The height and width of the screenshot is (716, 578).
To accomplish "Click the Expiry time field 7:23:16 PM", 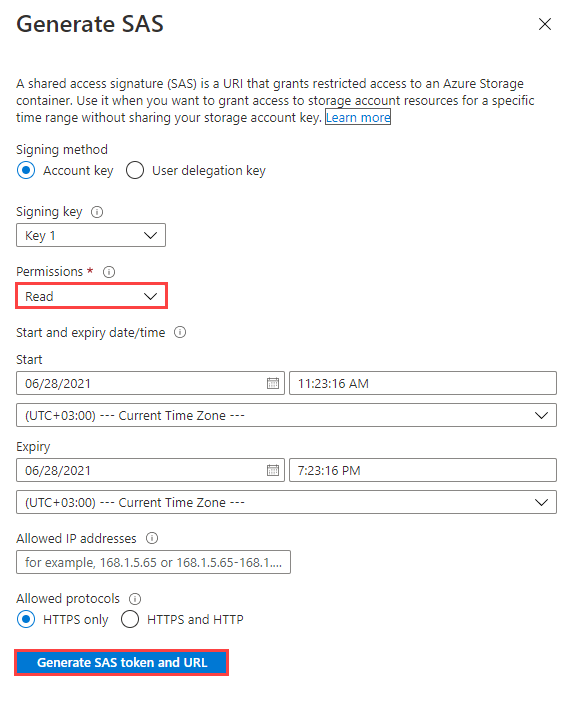I will (423, 470).
